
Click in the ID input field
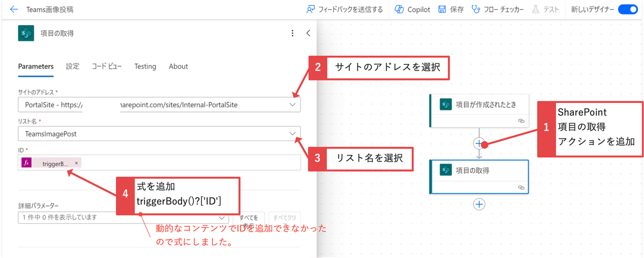pos(159,163)
